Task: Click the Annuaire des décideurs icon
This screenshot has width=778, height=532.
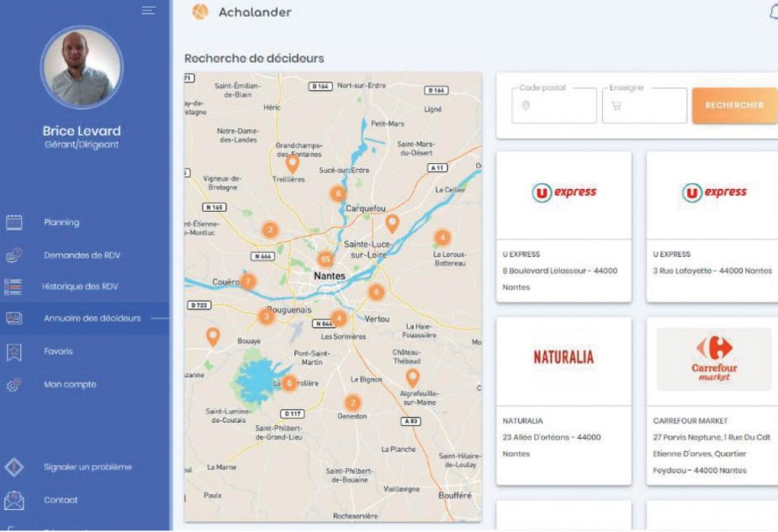Action: coord(14,318)
